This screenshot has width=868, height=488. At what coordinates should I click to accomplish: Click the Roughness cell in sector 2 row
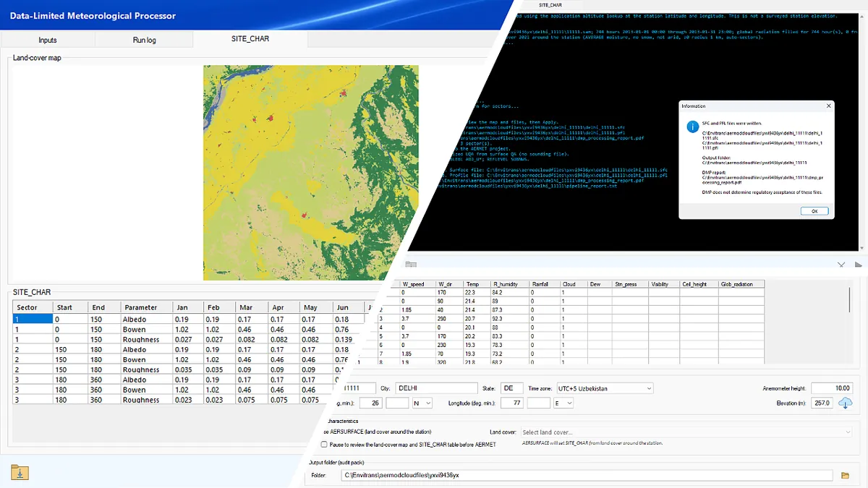coord(145,369)
